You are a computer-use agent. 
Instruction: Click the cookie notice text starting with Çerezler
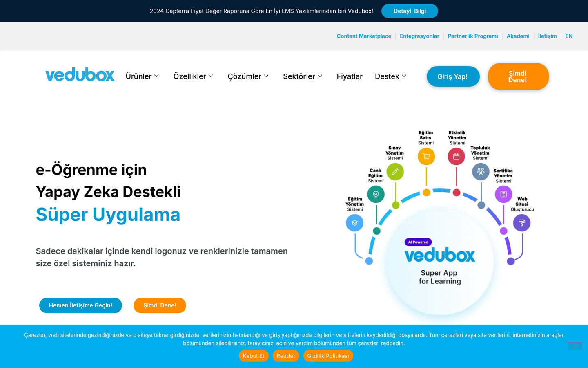[294, 339]
